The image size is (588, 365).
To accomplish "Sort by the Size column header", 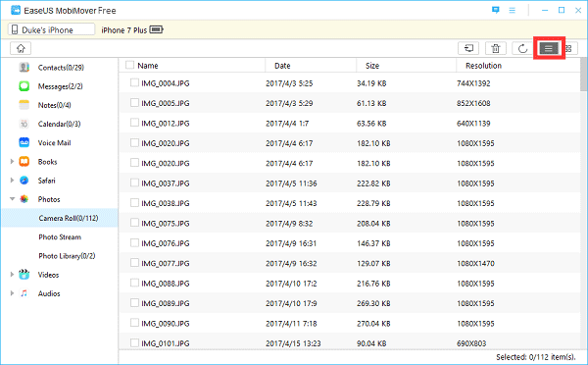I will point(372,66).
